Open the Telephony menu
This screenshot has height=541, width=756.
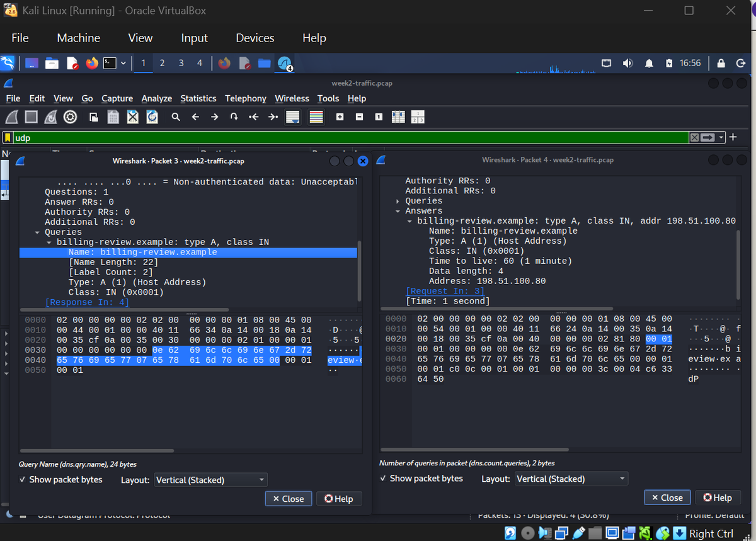[x=246, y=98]
